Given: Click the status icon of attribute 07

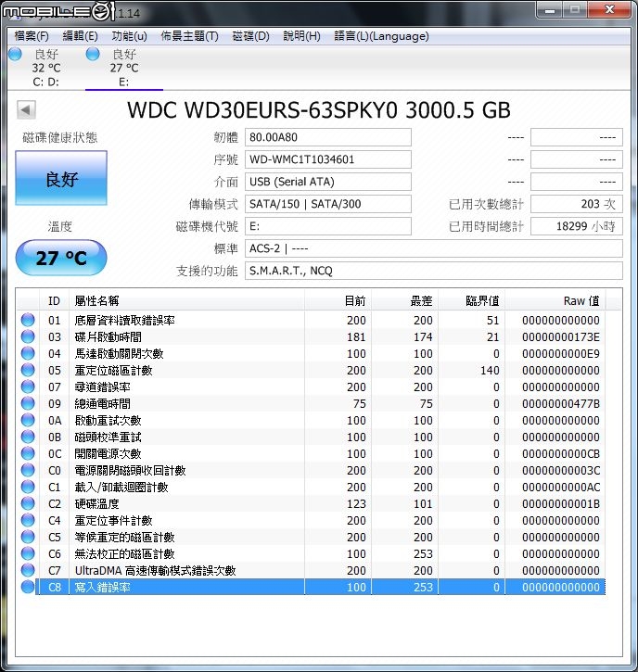Looking at the screenshot, I should tap(28, 387).
